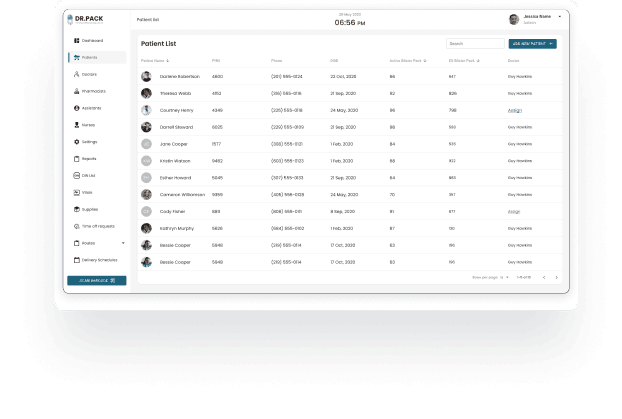The width and height of the screenshot is (622, 419).
Task: Open Delivery Schedules from the sidebar
Action: tap(98, 260)
